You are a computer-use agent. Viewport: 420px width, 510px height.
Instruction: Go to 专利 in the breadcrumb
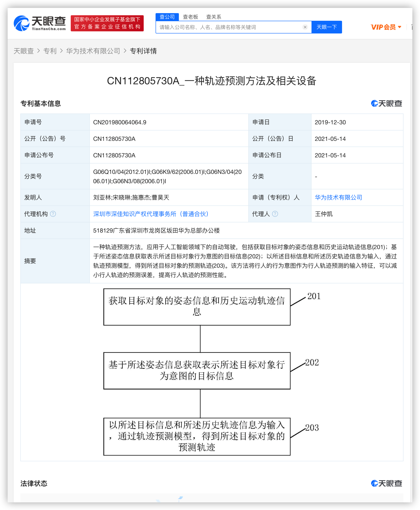[50, 51]
